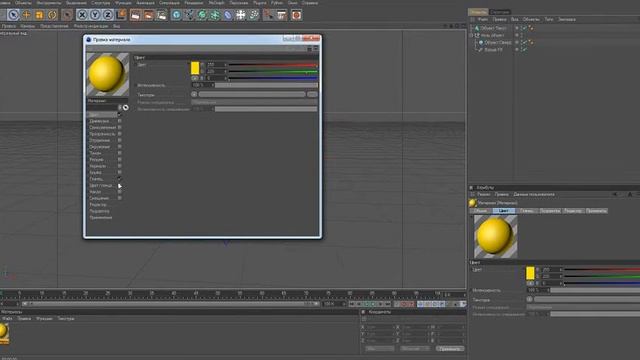The width and height of the screenshot is (640, 360).
Task: Expand the null object tree node
Action: pos(471,35)
